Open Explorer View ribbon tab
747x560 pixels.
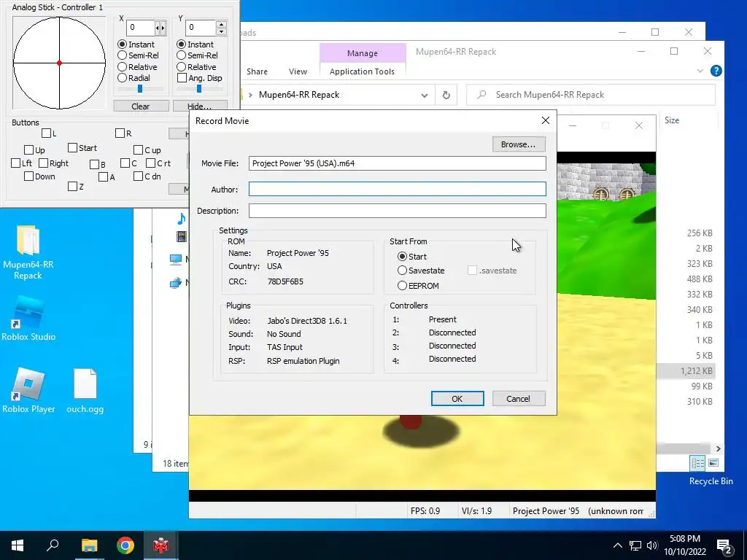pyautogui.click(x=298, y=71)
